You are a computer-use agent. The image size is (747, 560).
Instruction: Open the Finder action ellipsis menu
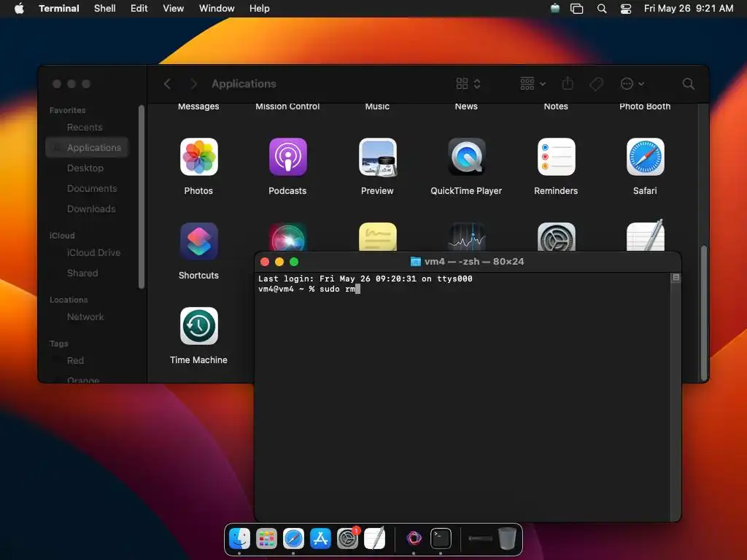coord(632,84)
